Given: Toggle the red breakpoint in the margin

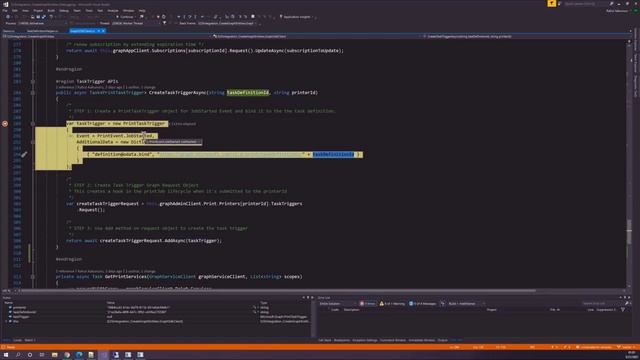Looking at the screenshot, I should coord(5,123).
